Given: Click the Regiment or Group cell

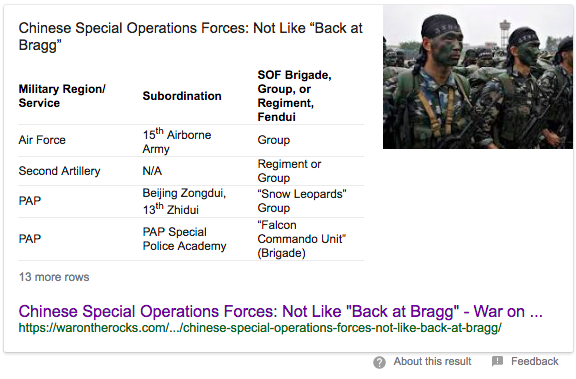Looking at the screenshot, I should 289,171.
